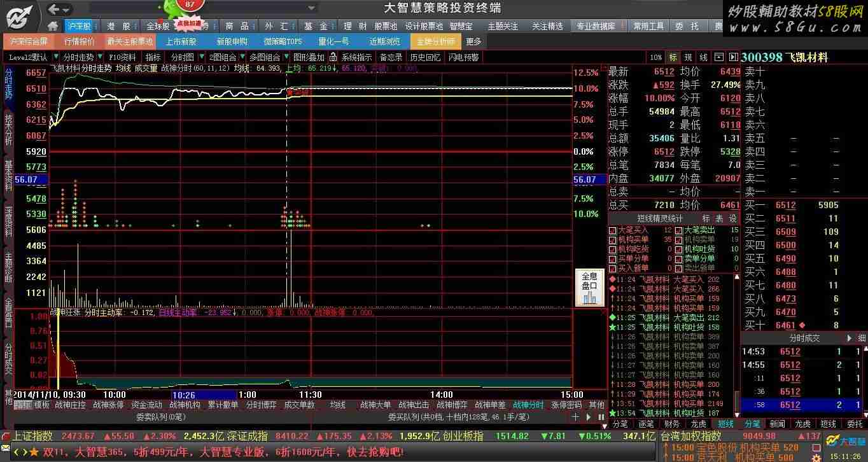The image size is (868, 462).
Task: Select the 逐笔 bottom tab
Action: point(646,424)
